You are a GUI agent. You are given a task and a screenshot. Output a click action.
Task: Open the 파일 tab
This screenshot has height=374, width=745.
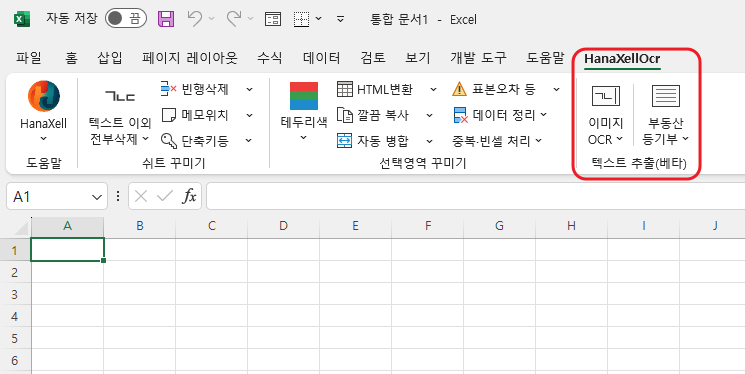coord(29,58)
